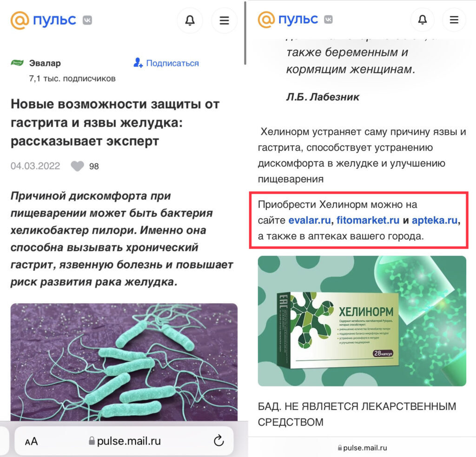Image resolution: width=476 pixels, height=457 pixels.
Task: Tap the pulse.mail.ru address bar on left
Action: point(124,441)
